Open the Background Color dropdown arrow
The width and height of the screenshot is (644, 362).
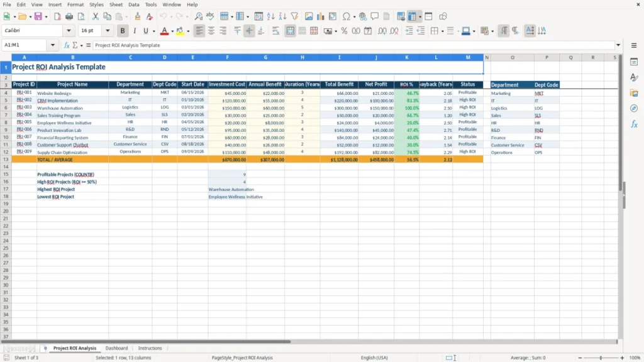[188, 31]
